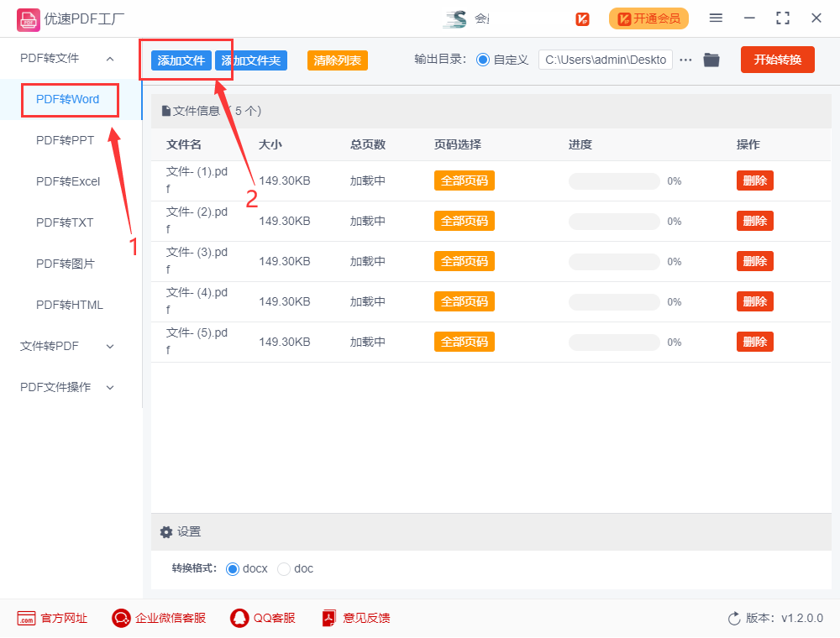This screenshot has height=638, width=840.
Task: Open 官方网址 website icon
Action: (26, 618)
